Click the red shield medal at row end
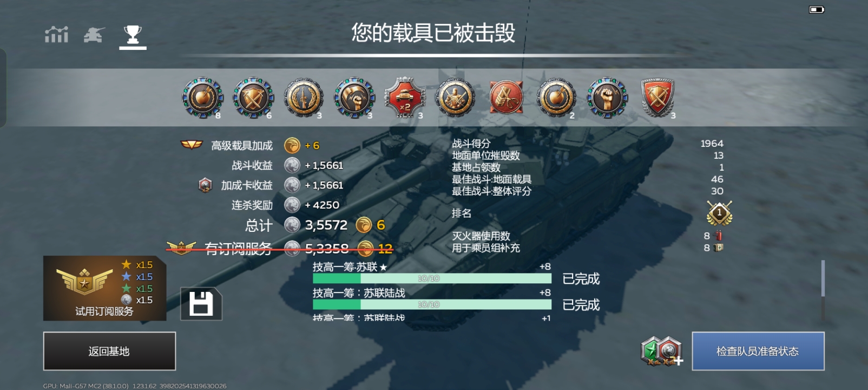 point(657,97)
